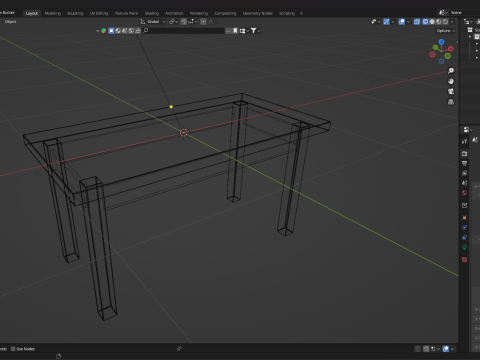
Task: Toggle the Show Gizmo button
Action: tap(386, 22)
